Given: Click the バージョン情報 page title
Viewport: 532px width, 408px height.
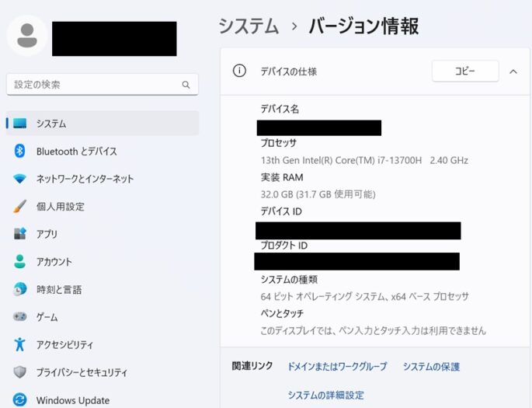Looking at the screenshot, I should pyautogui.click(x=363, y=26).
